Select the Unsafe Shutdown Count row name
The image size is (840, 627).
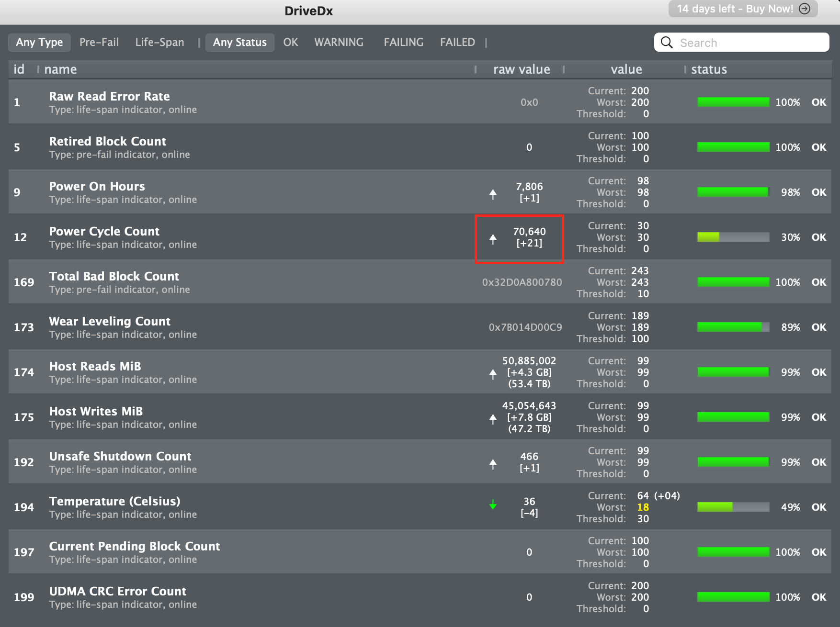point(120,456)
